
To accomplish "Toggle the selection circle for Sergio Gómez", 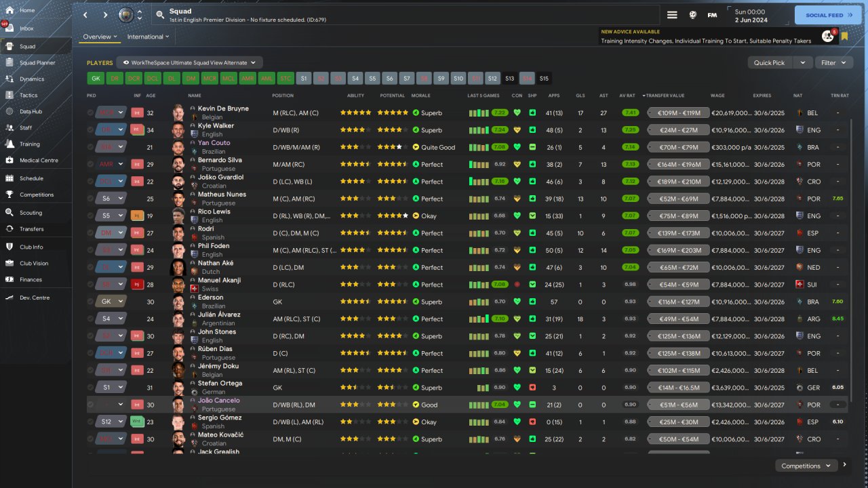I will tap(90, 422).
